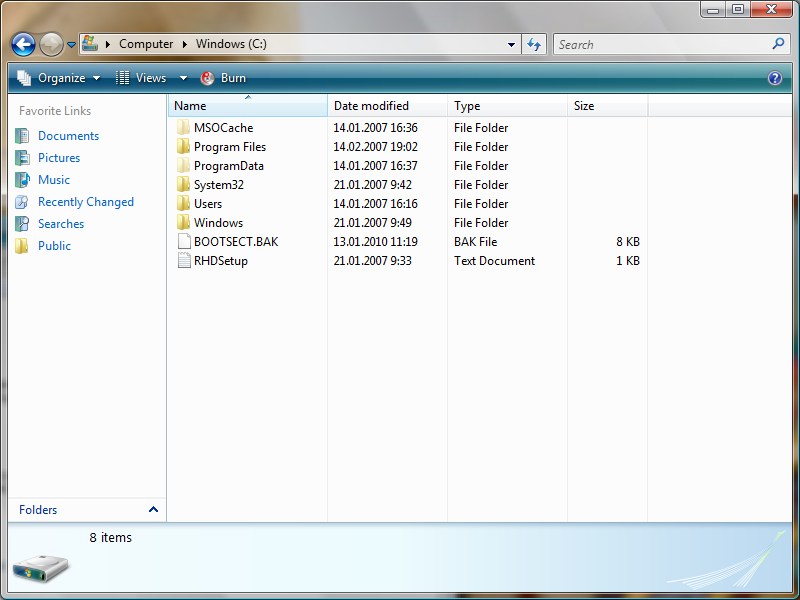Screen dimensions: 800x600
Task: Sort by Date modified column header
Action: (387, 106)
